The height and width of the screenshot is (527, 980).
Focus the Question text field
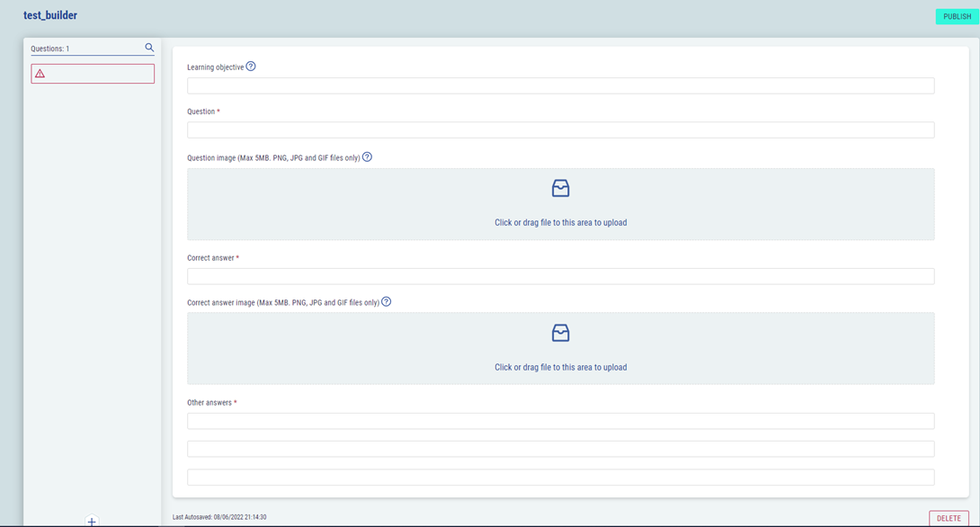click(560, 130)
